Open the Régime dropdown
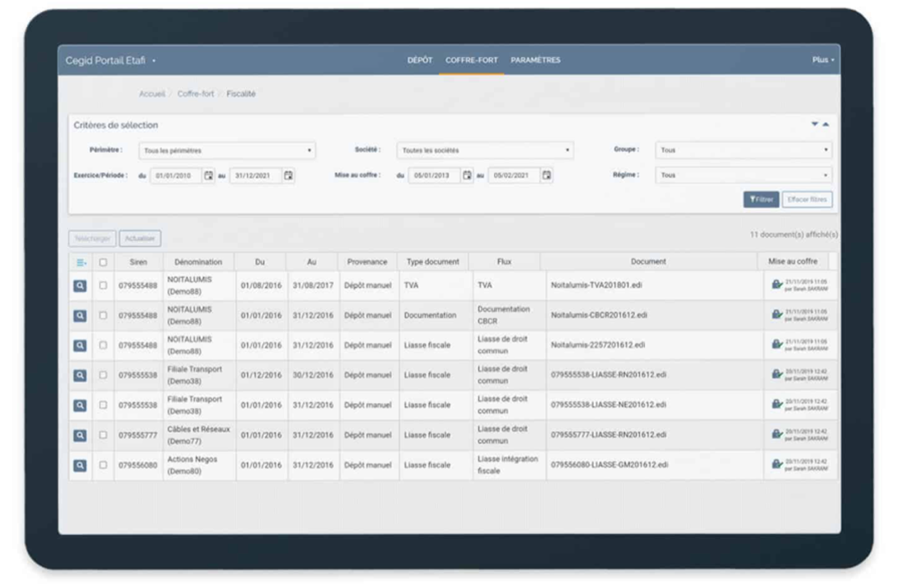Screen dimensions: 911x588 point(743,175)
